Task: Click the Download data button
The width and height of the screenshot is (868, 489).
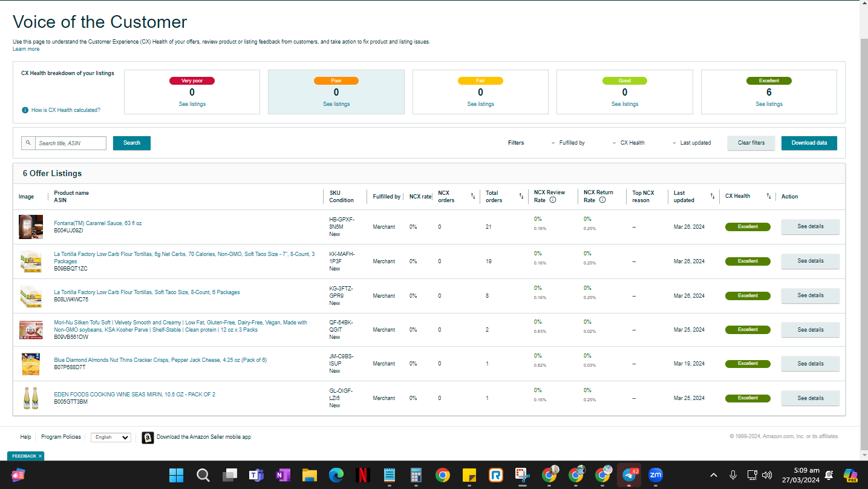Action: pyautogui.click(x=809, y=143)
